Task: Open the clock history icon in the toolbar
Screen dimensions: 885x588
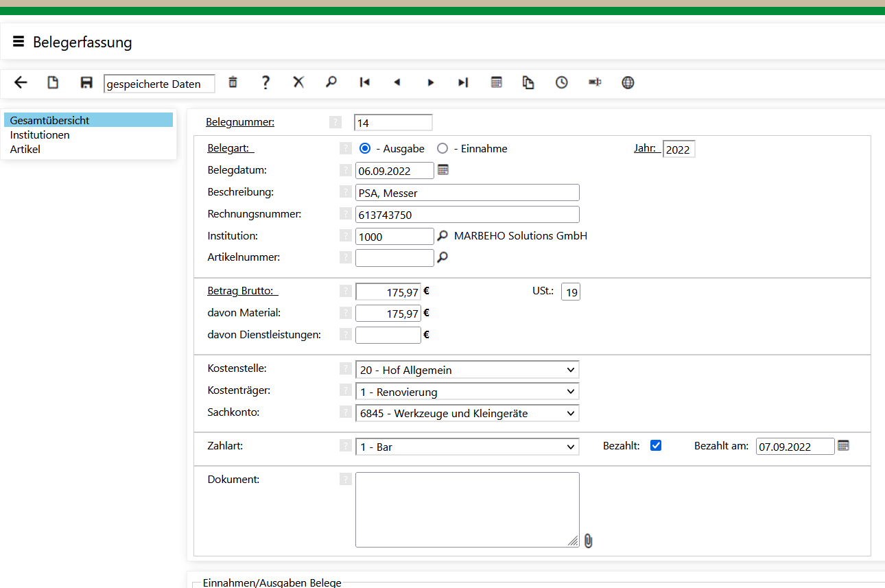Action: coord(562,83)
